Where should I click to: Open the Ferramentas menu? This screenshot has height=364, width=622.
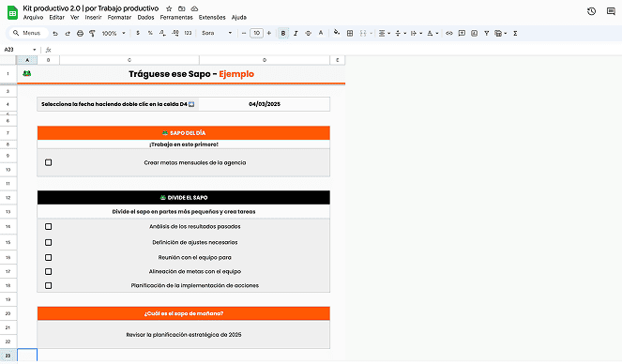pyautogui.click(x=176, y=18)
